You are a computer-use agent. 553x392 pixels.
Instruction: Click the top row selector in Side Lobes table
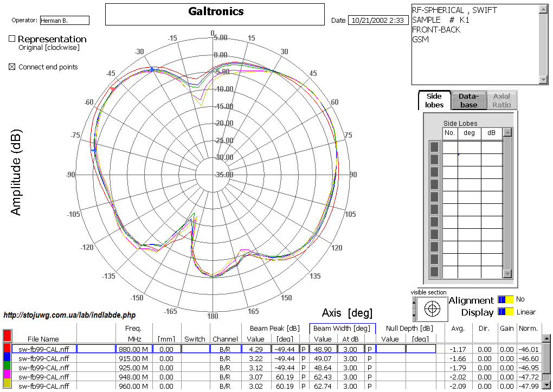pyautogui.click(x=434, y=147)
